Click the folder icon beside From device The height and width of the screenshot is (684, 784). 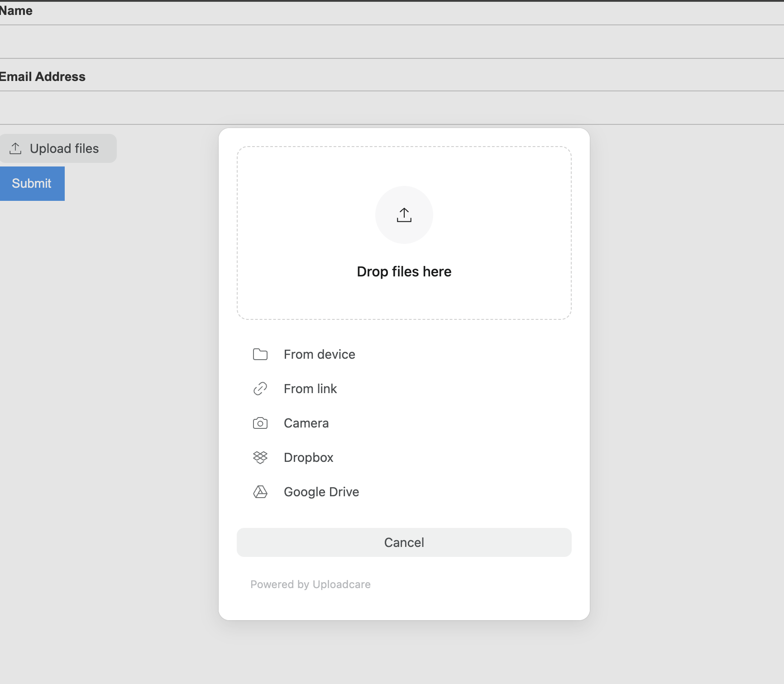[x=260, y=354]
